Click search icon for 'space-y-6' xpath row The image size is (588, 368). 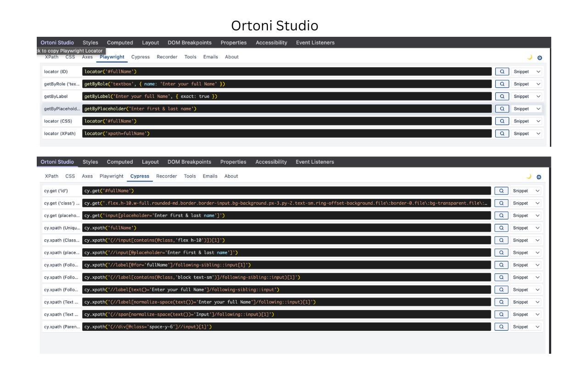click(501, 327)
